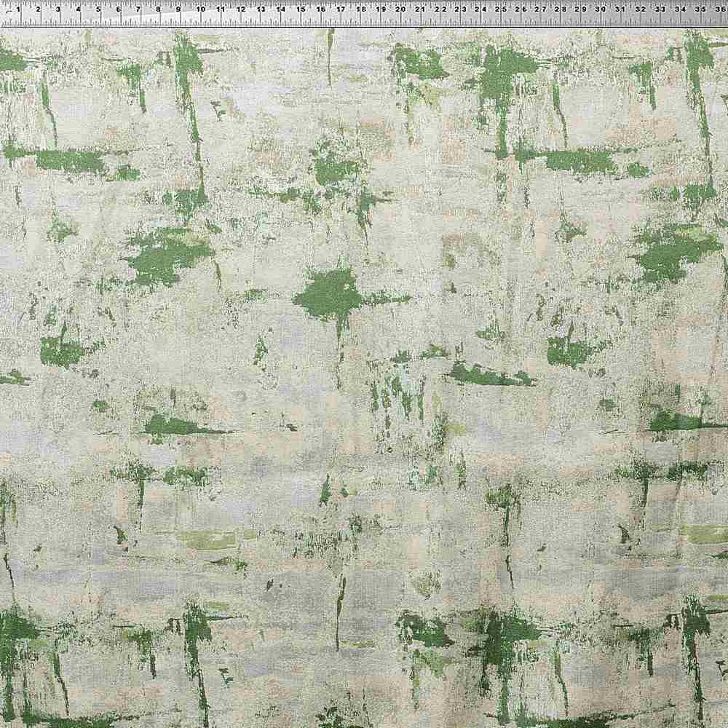The height and width of the screenshot is (728, 728).
Task: Click the number 10 on the ruler
Action: 201,9
